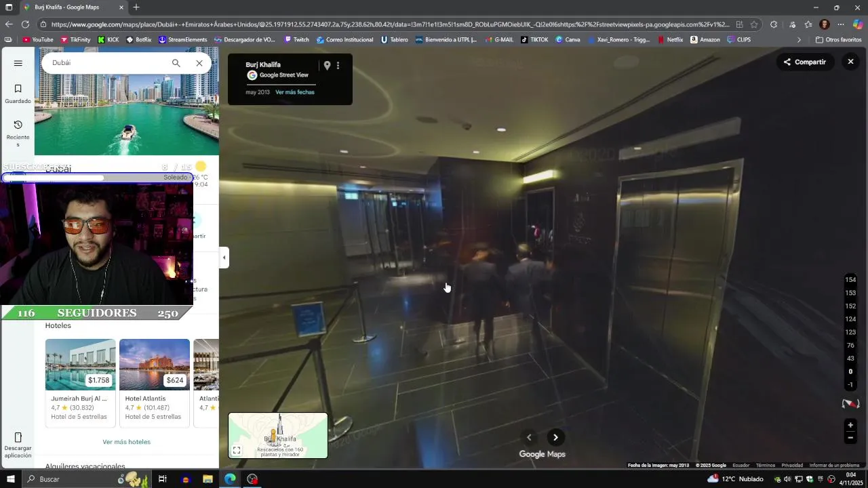Select floor 123 in level selector

point(850,332)
